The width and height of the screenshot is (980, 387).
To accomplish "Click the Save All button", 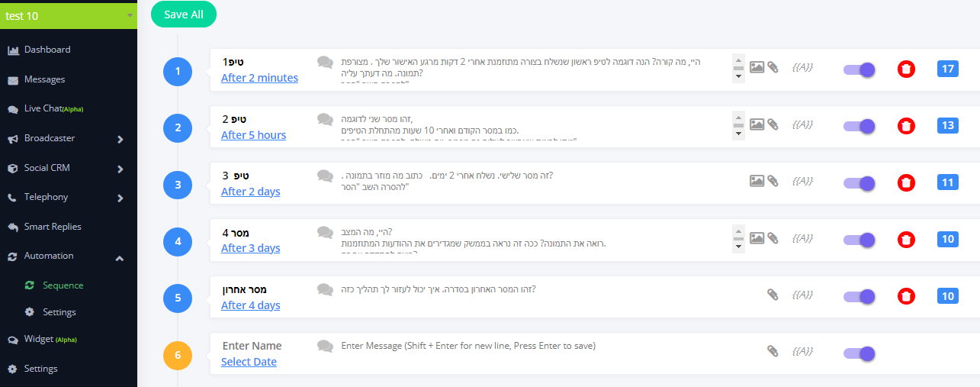I will click(x=183, y=15).
